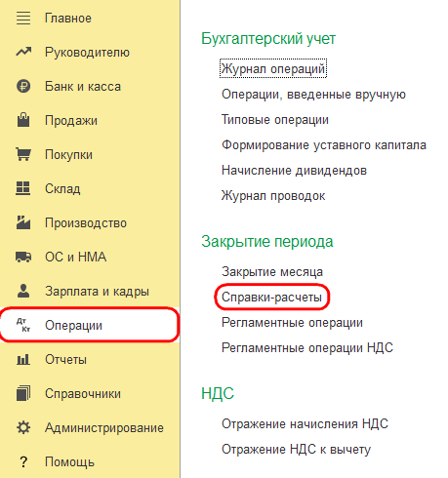Click the bar chart icon for Отчеты
Image resolution: width=448 pixels, height=478 pixels.
click(x=23, y=359)
